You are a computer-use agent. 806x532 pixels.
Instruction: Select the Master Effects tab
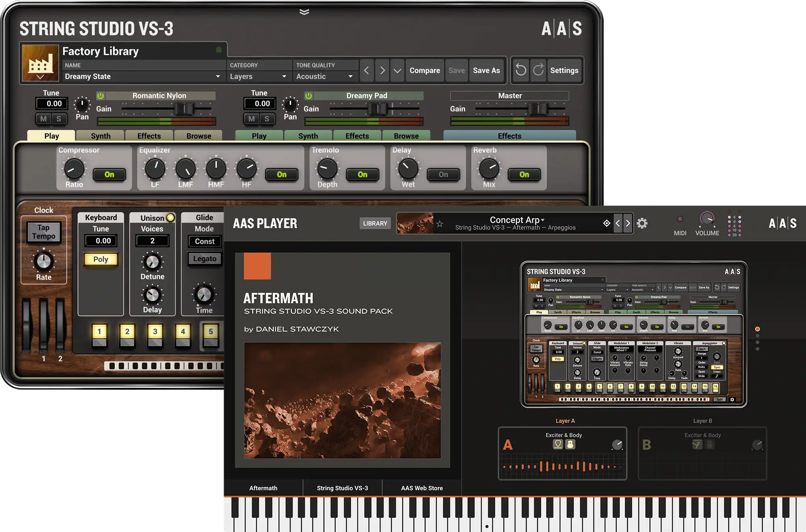point(509,136)
